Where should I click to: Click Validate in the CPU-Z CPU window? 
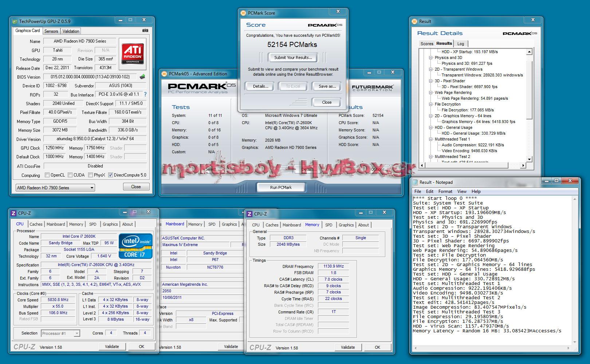tap(112, 347)
